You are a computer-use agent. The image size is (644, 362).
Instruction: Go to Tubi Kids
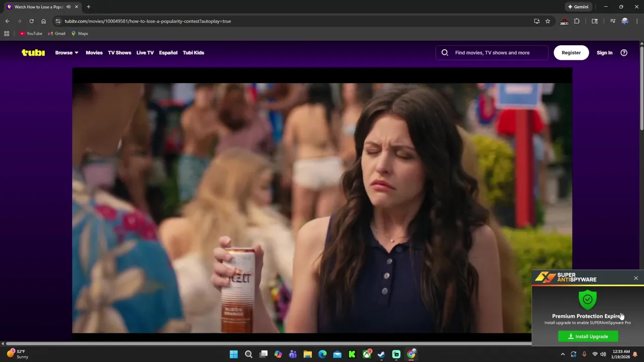(193, 52)
